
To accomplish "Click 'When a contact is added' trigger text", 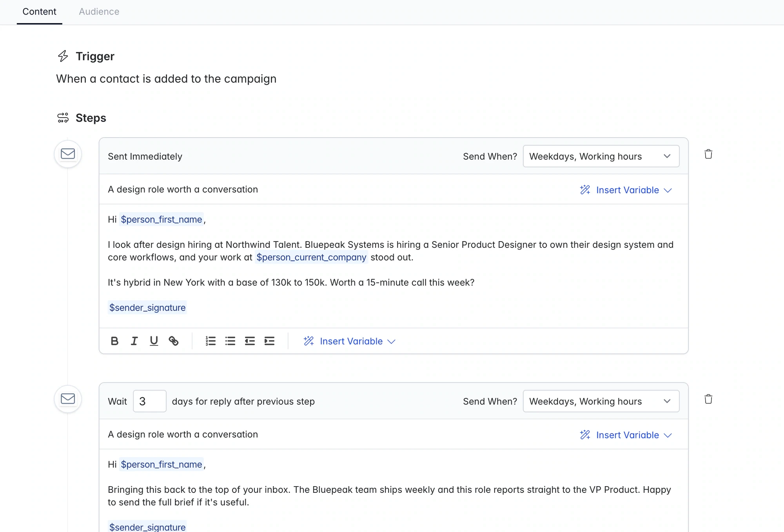I will pyautogui.click(x=166, y=79).
